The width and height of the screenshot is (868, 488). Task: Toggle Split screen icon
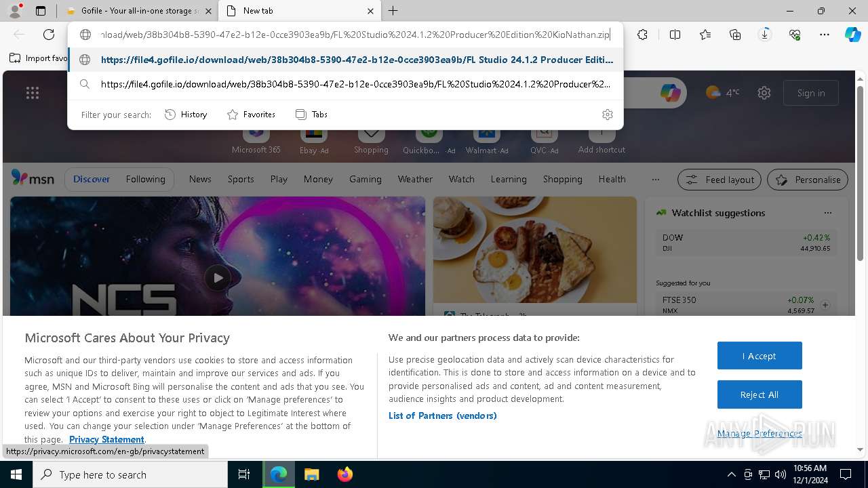coord(675,35)
